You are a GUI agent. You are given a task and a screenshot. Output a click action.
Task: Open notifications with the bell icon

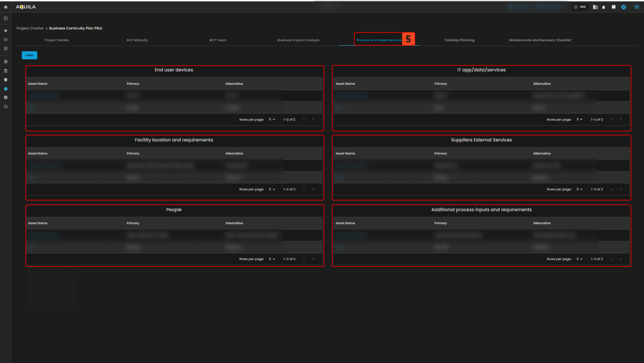pos(603,7)
